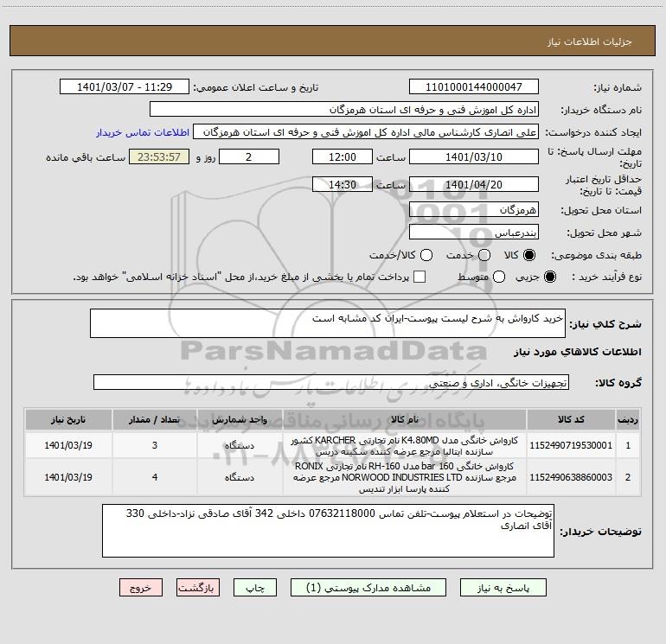Click the date 1401/03/19 in KARCHER row
The image size is (666, 644).
[68, 445]
